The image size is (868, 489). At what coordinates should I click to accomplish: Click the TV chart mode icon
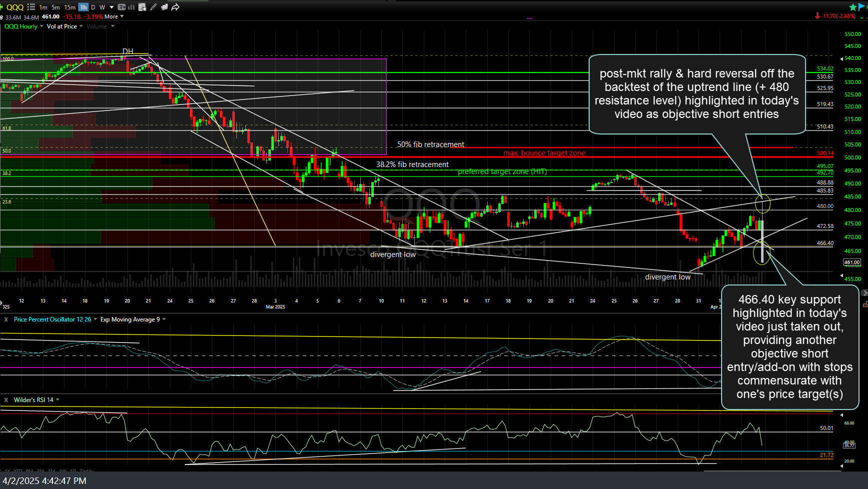tap(122, 7)
